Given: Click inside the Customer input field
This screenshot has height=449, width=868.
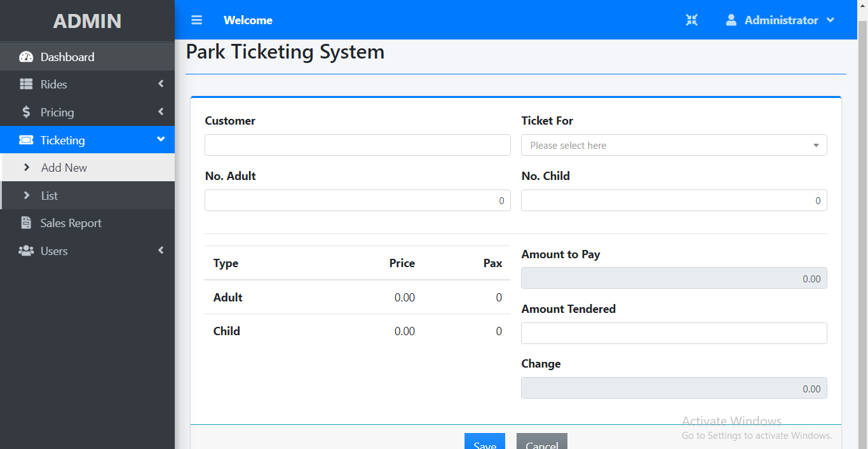Looking at the screenshot, I should coord(357,145).
